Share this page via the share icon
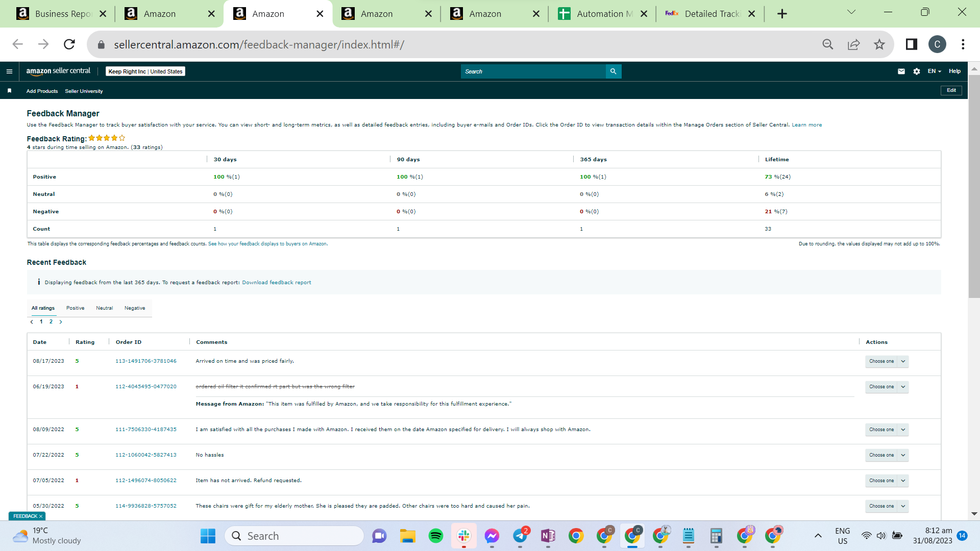This screenshot has width=980, height=551. pos(853,44)
